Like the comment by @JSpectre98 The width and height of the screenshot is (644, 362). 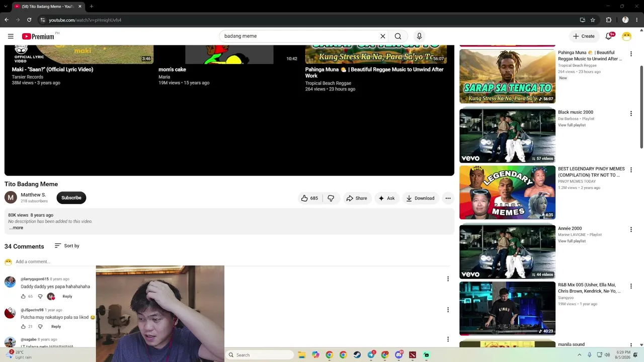23,326
